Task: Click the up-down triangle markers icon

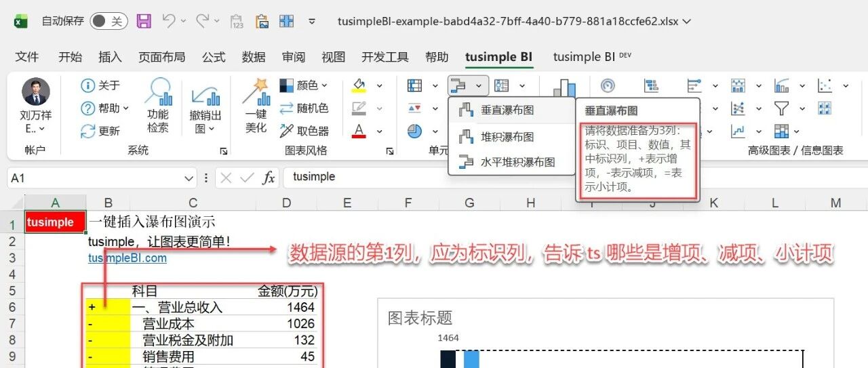Action: point(414,108)
